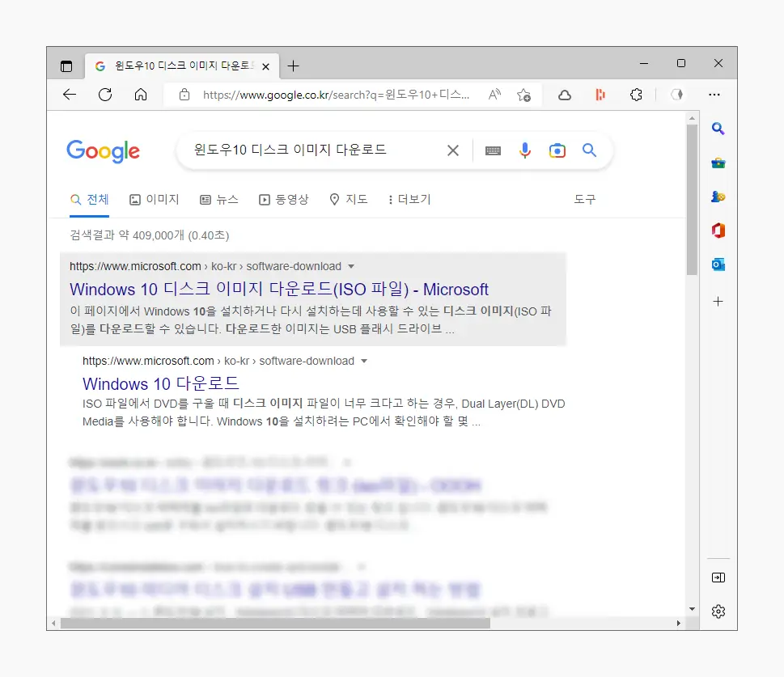Image resolution: width=784 pixels, height=677 pixels.
Task: Open the Extensions puzzle icon
Action: click(636, 95)
